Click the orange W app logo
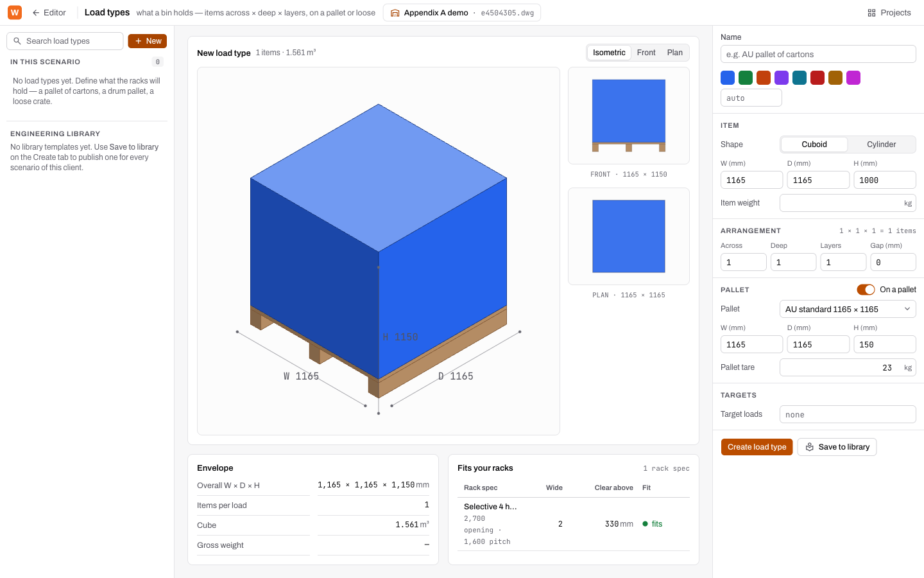Viewport: 924px width, 578px height. tap(14, 12)
